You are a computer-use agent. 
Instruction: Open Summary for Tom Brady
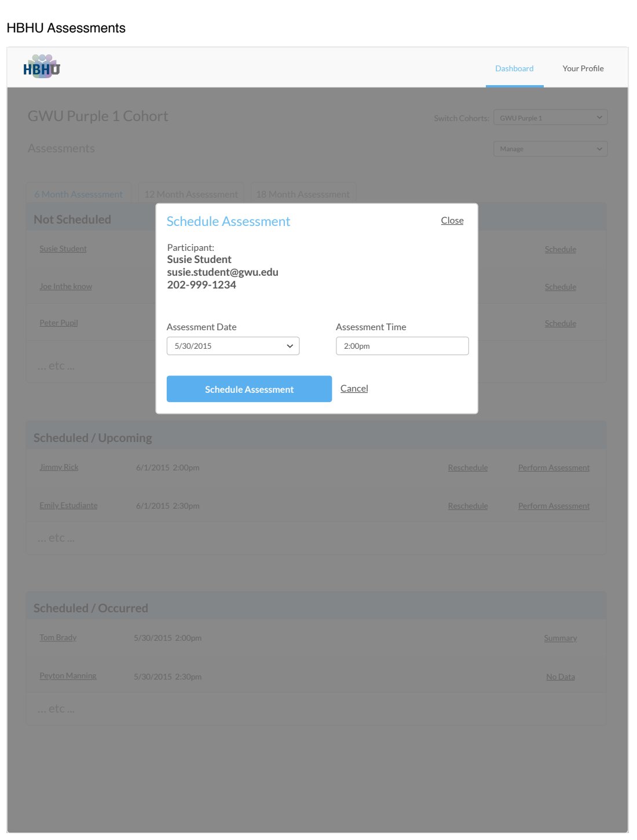[560, 638]
